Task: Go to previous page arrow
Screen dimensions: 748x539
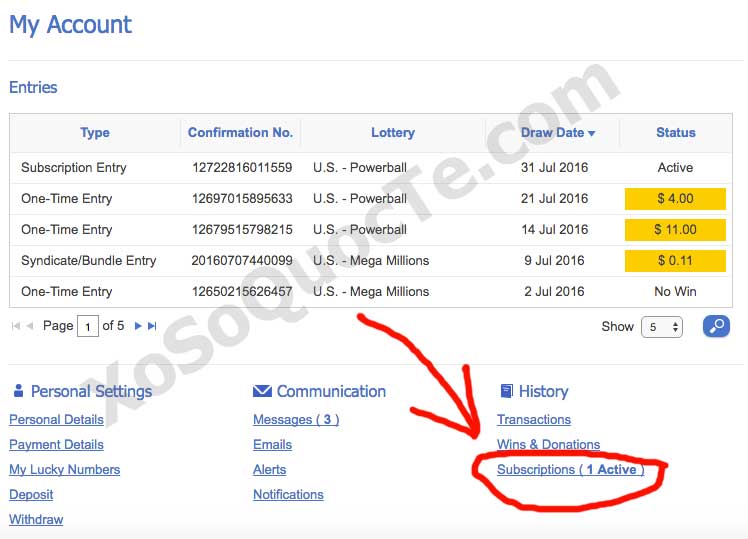Action: click(30, 326)
